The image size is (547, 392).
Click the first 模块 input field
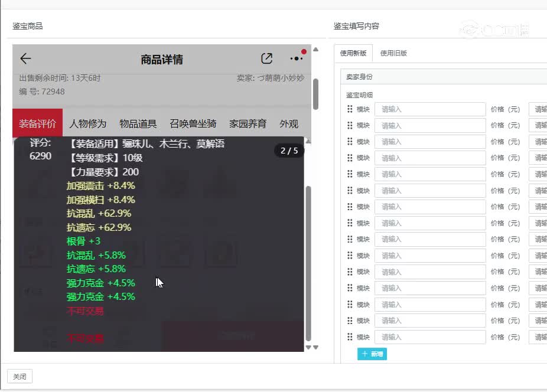pos(430,109)
